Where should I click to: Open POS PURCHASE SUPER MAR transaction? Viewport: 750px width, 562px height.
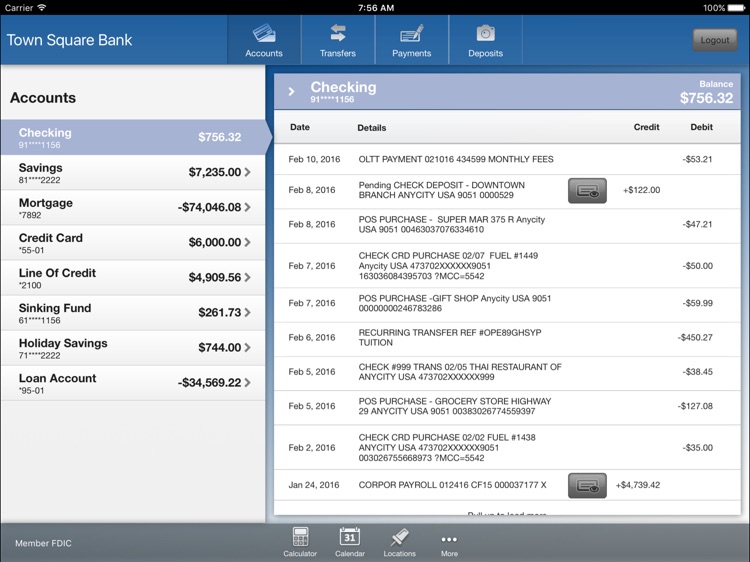507,226
